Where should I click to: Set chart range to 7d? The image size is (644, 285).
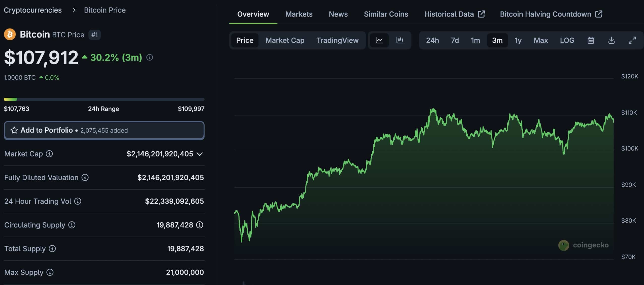(455, 40)
